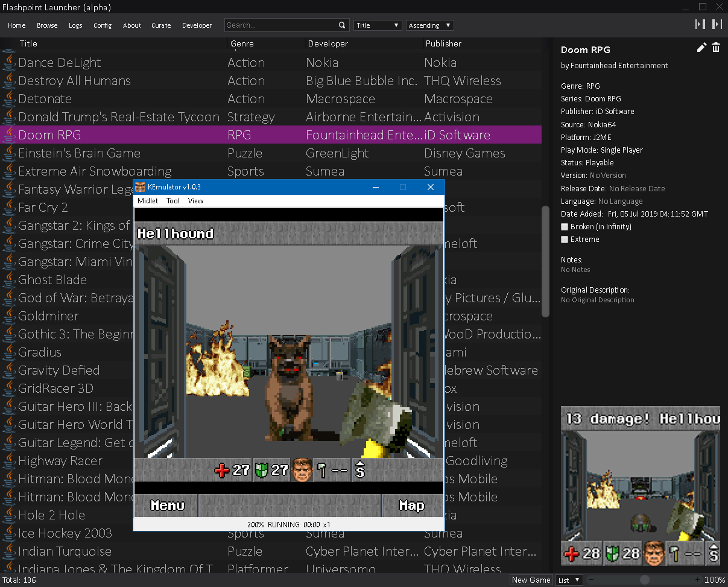Click the publisher cell "Disney Games"

point(464,153)
